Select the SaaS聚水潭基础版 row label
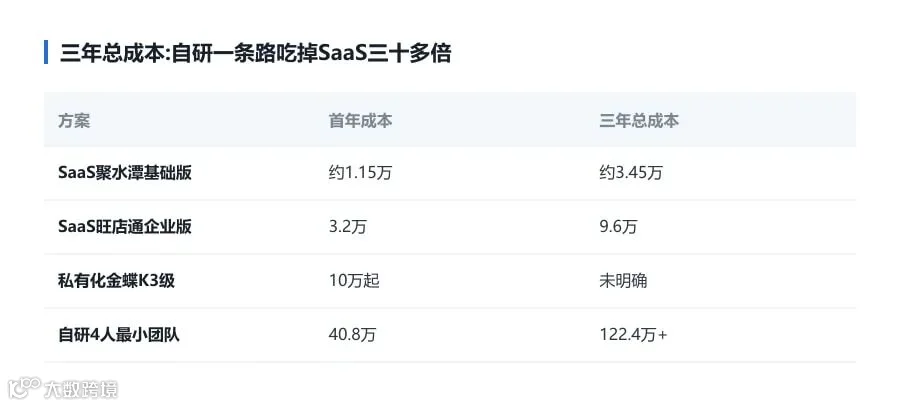This screenshot has height=406, width=900. coord(125,173)
